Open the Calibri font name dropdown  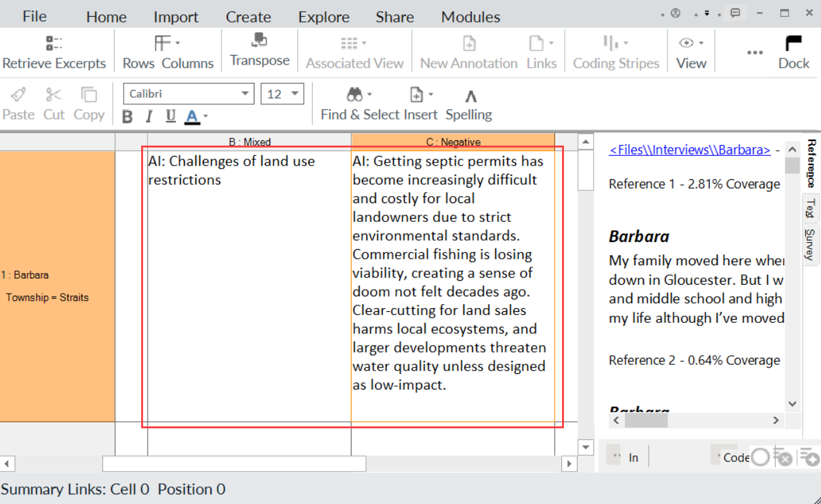tap(245, 94)
